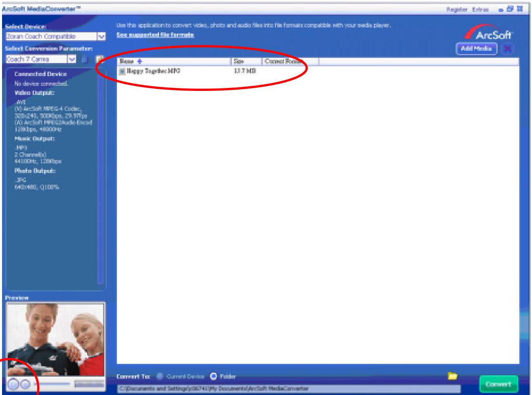
Task: Click the Convert Format column header
Action: 290,61
